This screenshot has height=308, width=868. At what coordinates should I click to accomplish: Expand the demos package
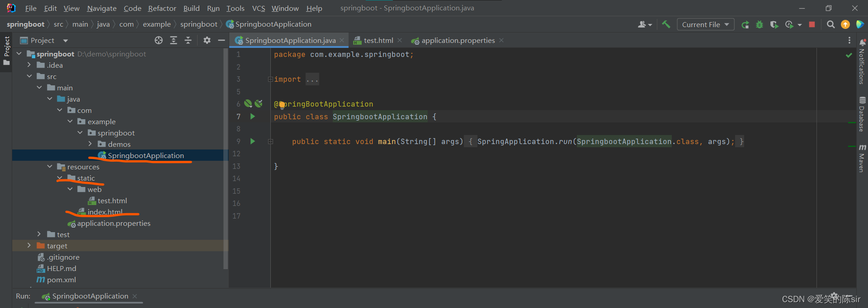tap(90, 144)
